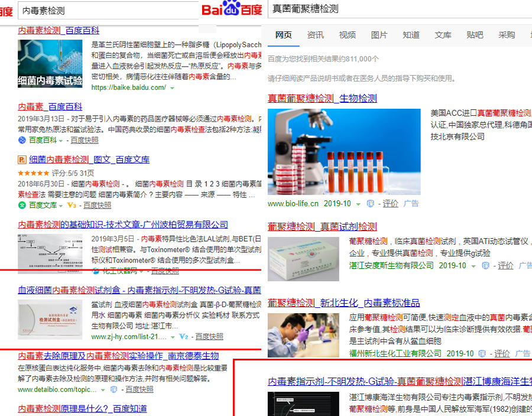
Task: Click the blue 百度百科 paw icon under 内毒素_百度百科
Action: point(22,140)
